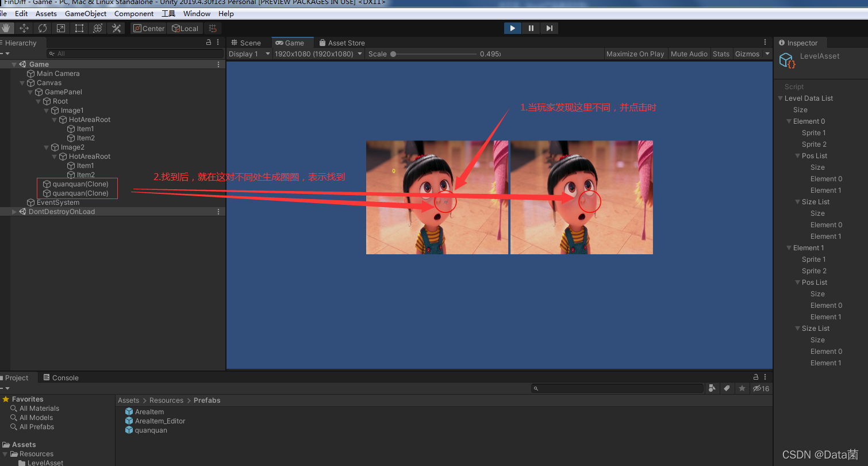Select the Rect transform tool
The width and height of the screenshot is (868, 466).
pos(79,28)
